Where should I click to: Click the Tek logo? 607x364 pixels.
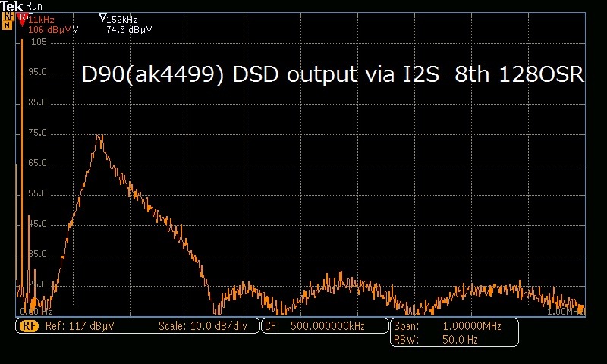pos(11,6)
